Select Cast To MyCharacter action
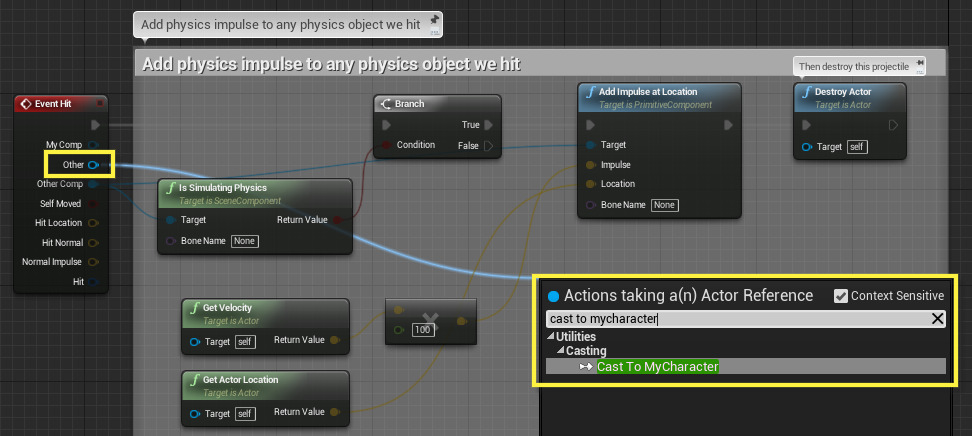The width and height of the screenshot is (972, 436). (x=658, y=367)
